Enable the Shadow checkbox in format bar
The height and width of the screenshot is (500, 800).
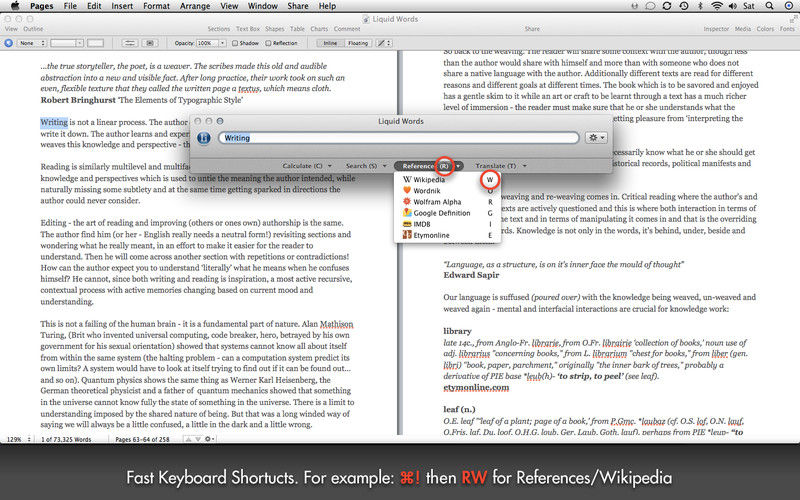(x=235, y=43)
